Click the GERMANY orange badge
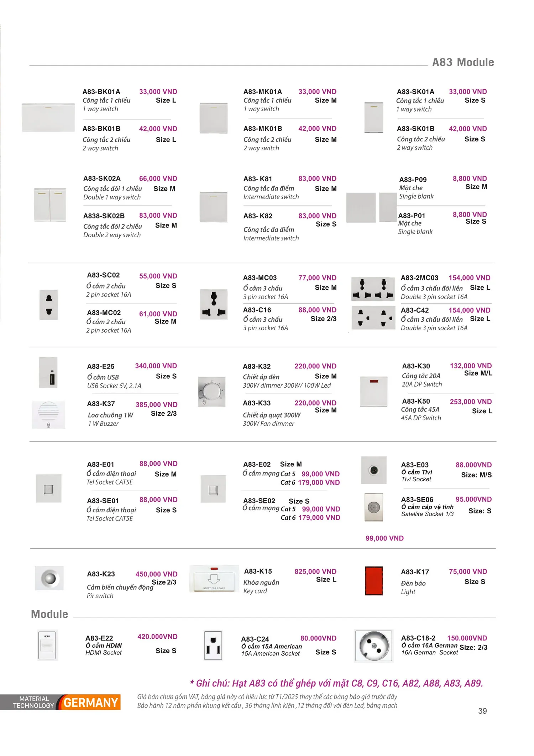The image size is (534, 756). coord(91,702)
